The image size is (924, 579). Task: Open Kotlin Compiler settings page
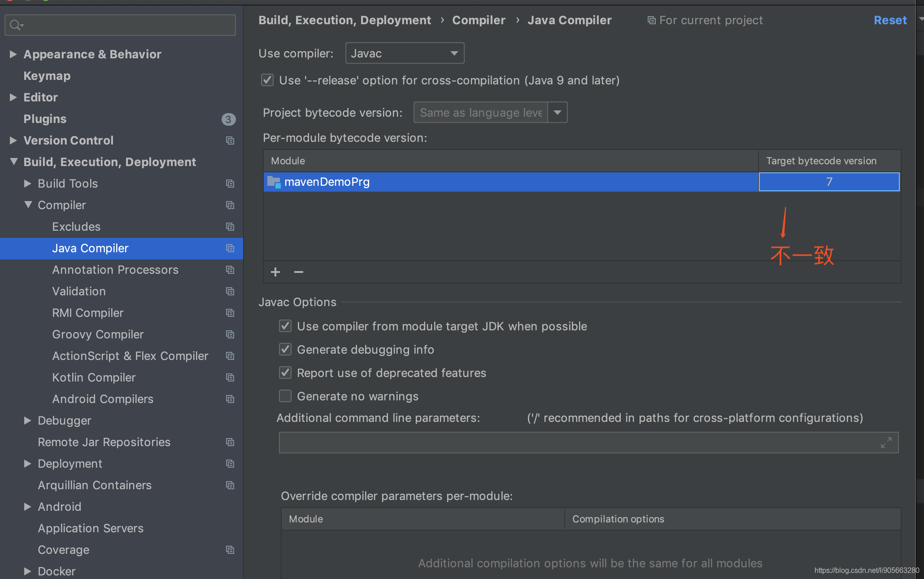tap(94, 377)
